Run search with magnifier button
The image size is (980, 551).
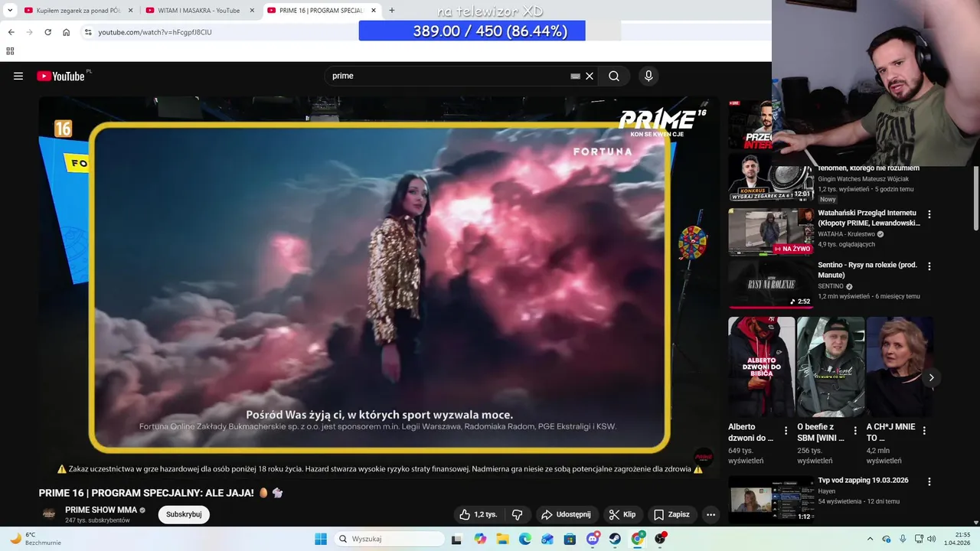click(x=614, y=76)
